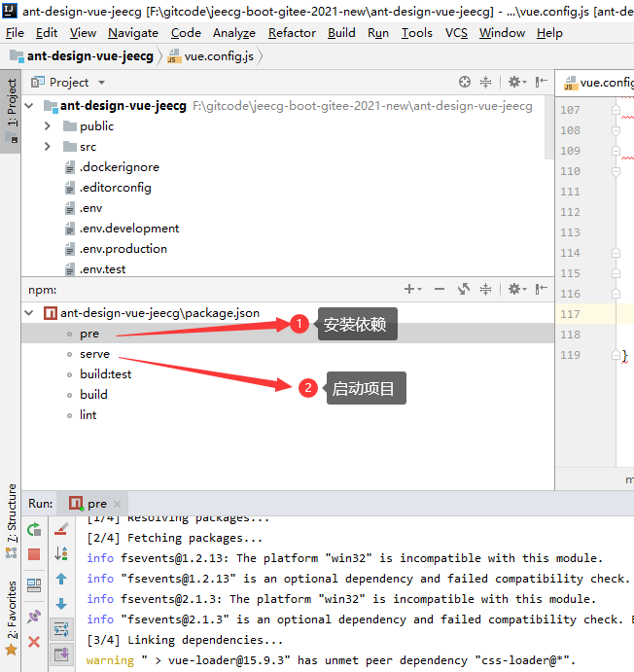The width and height of the screenshot is (634, 672).
Task: Open the Window menu
Action: pos(502,33)
